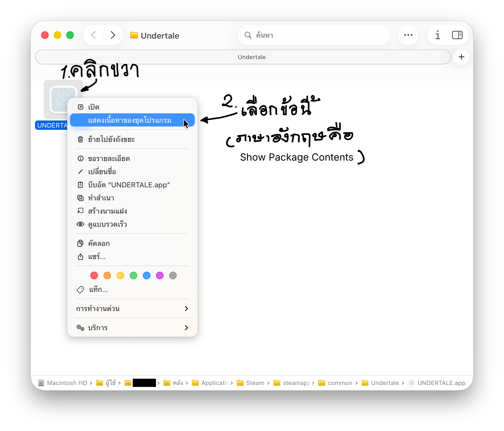The image size is (504, 431).
Task: Choose เปลี่ยนชื่อ menu item
Action: [132, 171]
